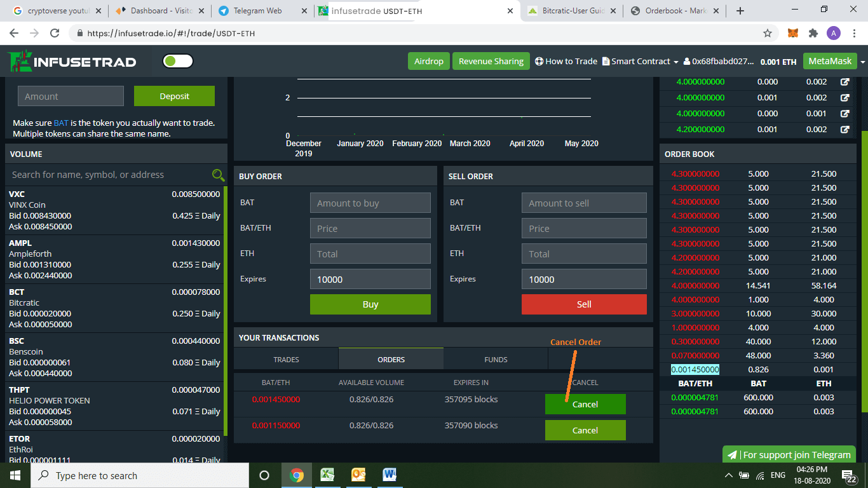Click the 0.070000000 sell order price
Viewport: 868px width, 488px height.
[695, 355]
